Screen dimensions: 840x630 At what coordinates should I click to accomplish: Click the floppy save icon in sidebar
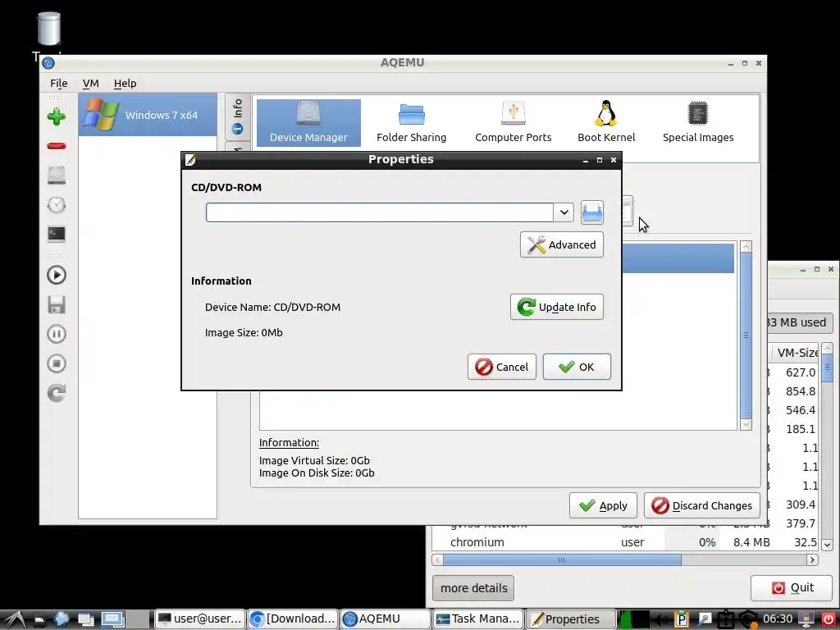[x=57, y=304]
